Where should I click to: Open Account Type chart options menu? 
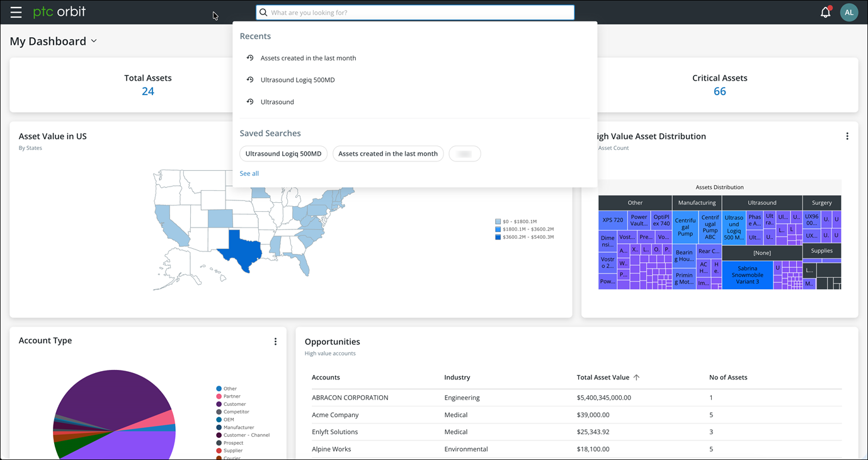tap(275, 342)
